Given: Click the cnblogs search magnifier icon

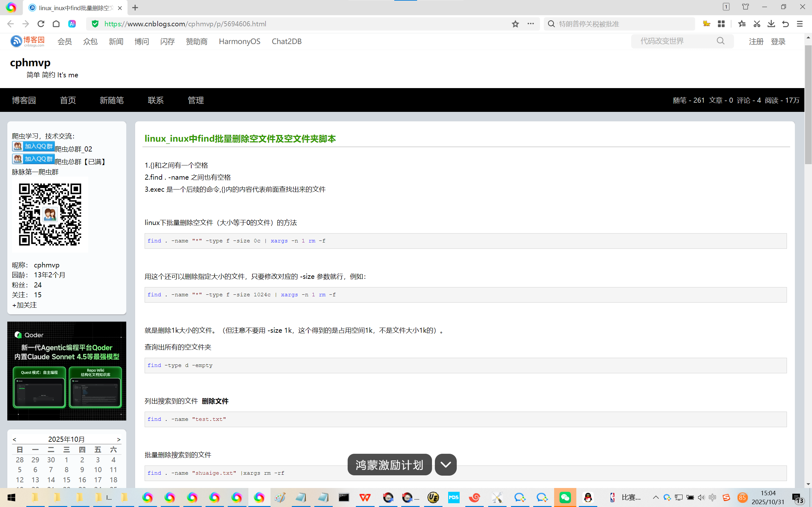Looking at the screenshot, I should click(720, 41).
